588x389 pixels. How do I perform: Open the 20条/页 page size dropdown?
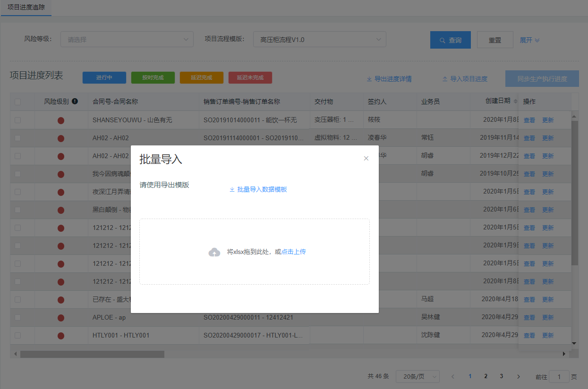pyautogui.click(x=418, y=376)
